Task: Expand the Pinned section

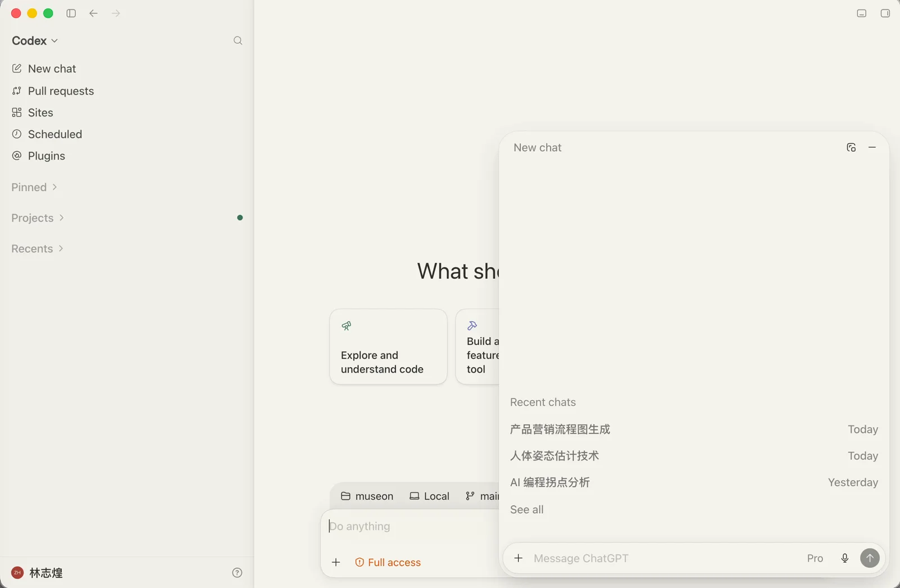Action: coord(34,187)
